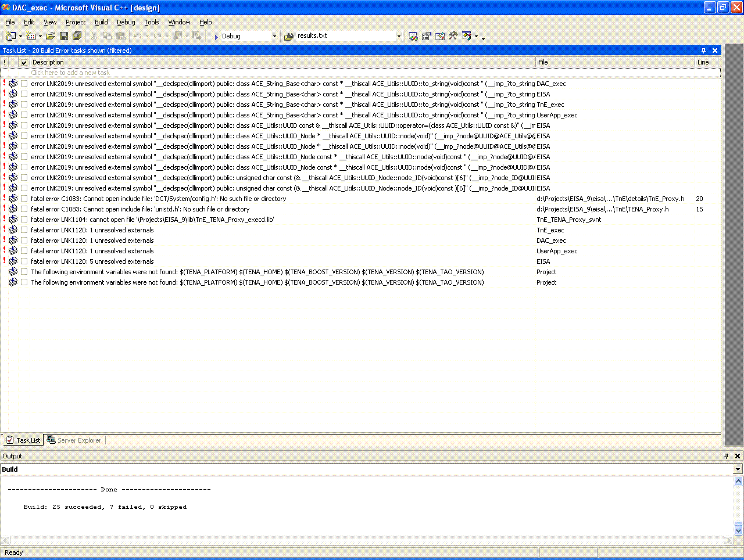
Task: Switch to the Server Explorer tab
Action: 74,440
